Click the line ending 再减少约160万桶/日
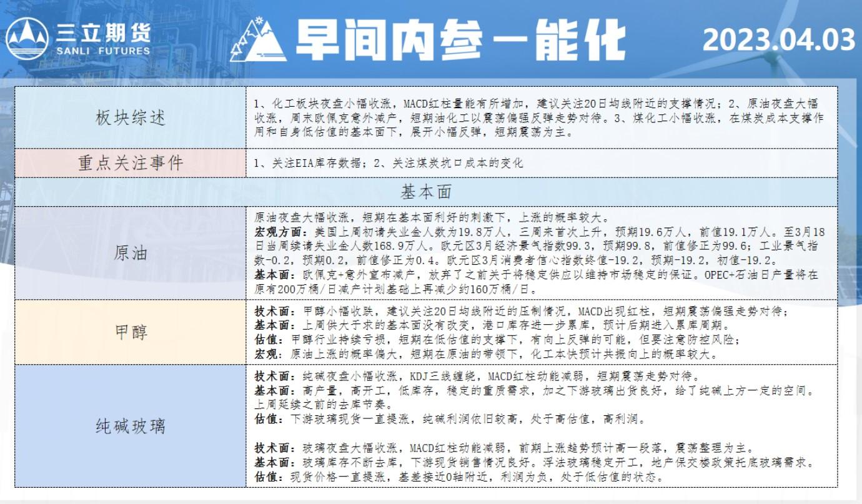 click(395, 290)
